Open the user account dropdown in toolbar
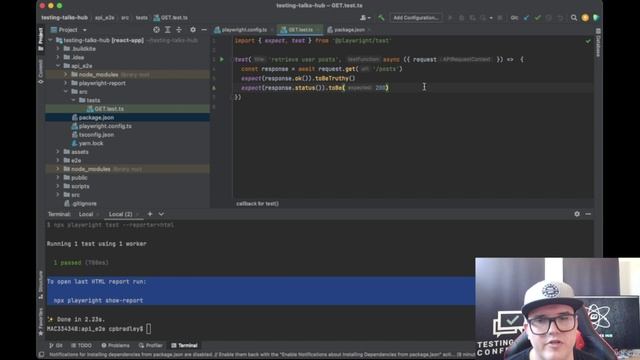 pos(365,18)
